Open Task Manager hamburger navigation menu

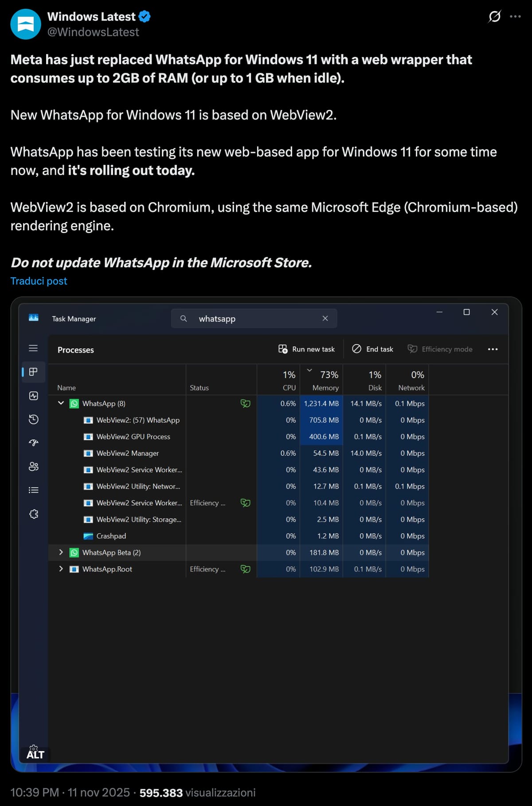[x=33, y=348]
